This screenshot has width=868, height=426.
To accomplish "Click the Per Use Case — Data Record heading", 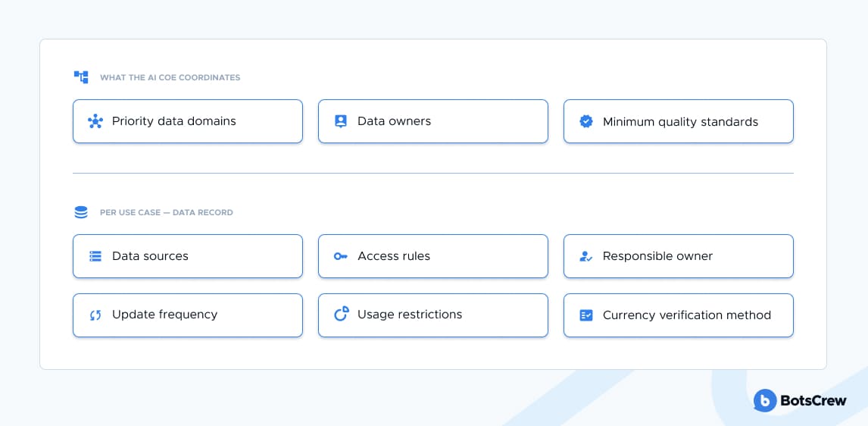I will [166, 212].
